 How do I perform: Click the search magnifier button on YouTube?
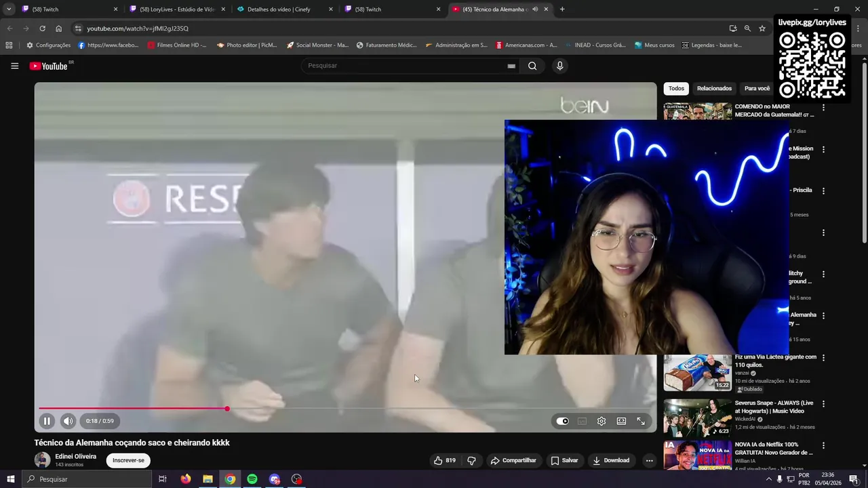[x=532, y=66]
